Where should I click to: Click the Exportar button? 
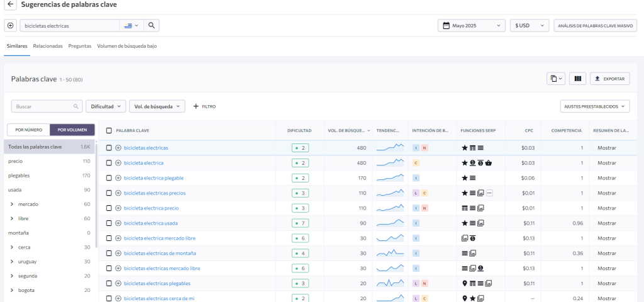click(609, 79)
